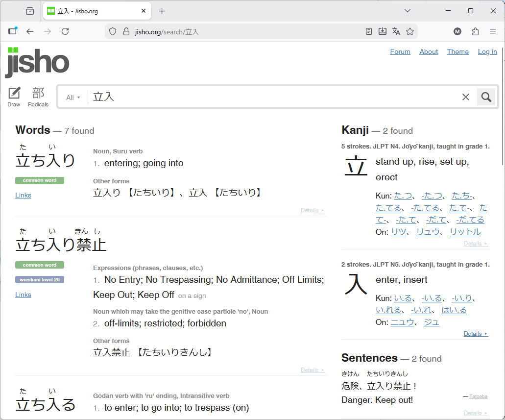
Task: Open the Radicals search panel
Action: pos(38,97)
